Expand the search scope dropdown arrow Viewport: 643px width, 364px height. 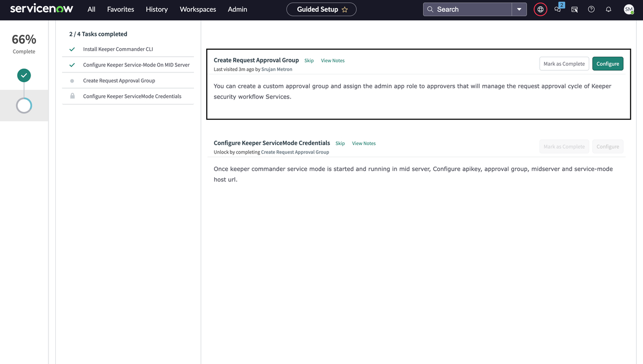519,9
